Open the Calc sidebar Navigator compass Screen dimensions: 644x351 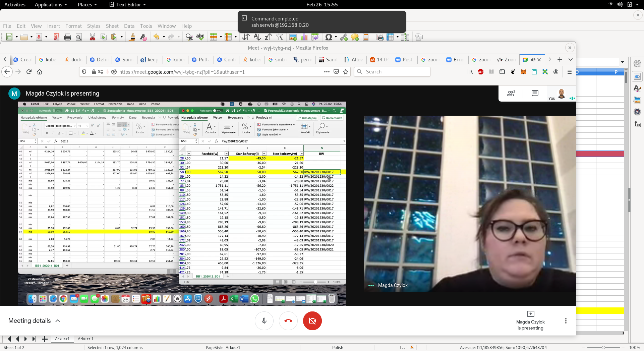pos(637,112)
